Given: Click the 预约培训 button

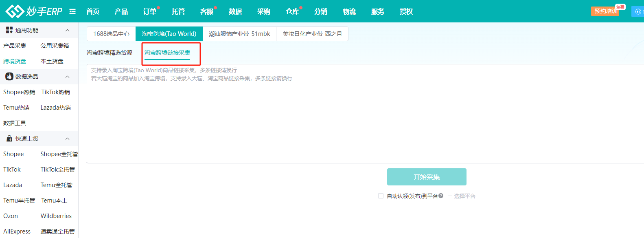Looking at the screenshot, I should (x=606, y=11).
